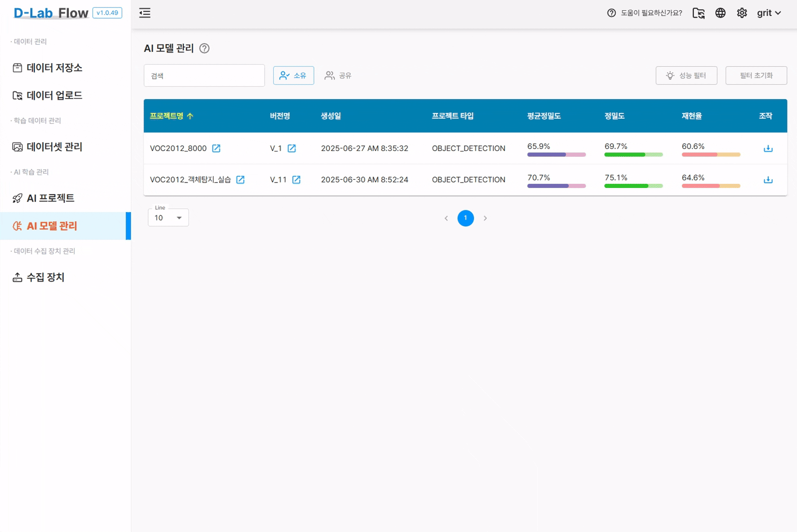Image resolution: width=797 pixels, height=532 pixels.
Task: Sort by 생성일 column header
Action: pyautogui.click(x=331, y=116)
